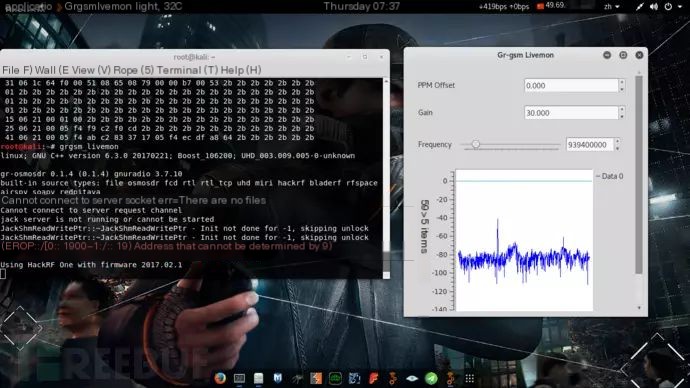Open Firefox from the dock
Screen dimensions: 690x388
point(220,378)
